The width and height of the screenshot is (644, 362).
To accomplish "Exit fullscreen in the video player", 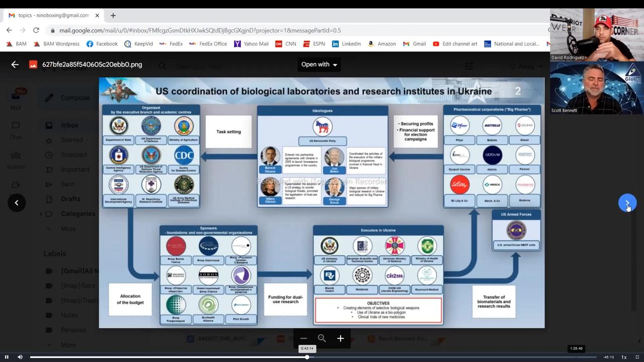I will click(637, 357).
